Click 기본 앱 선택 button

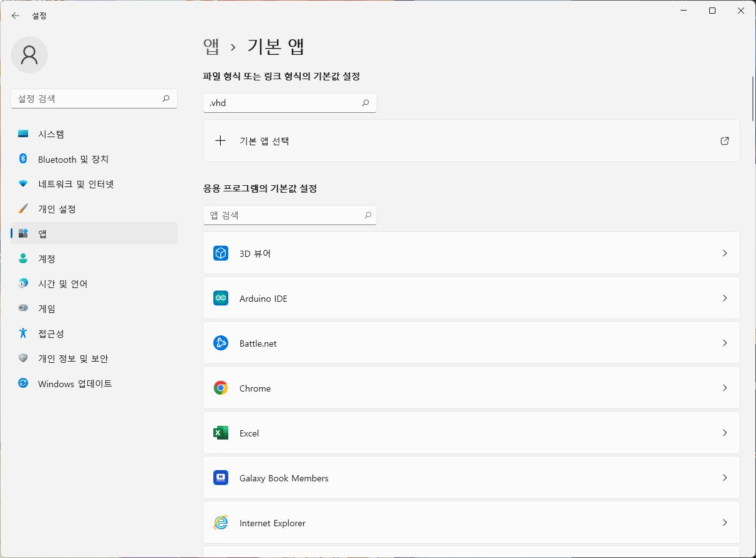[472, 141]
